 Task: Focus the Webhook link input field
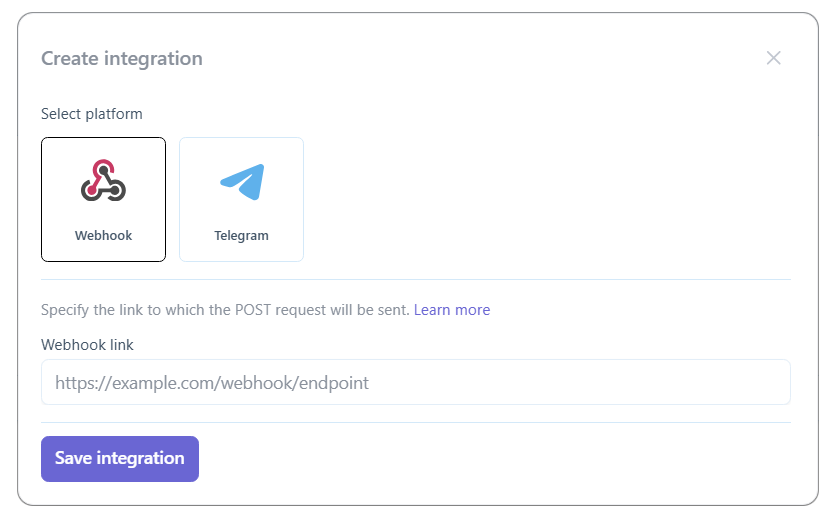click(416, 383)
